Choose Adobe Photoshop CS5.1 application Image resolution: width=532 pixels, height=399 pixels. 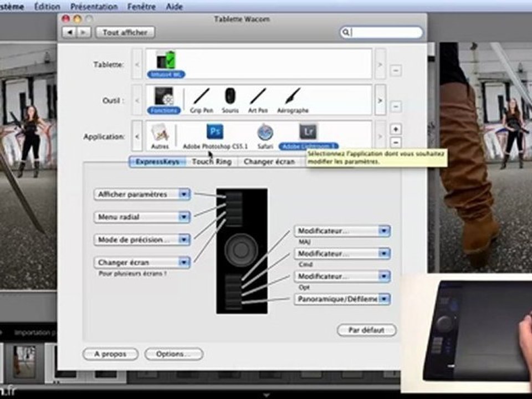pyautogui.click(x=215, y=136)
